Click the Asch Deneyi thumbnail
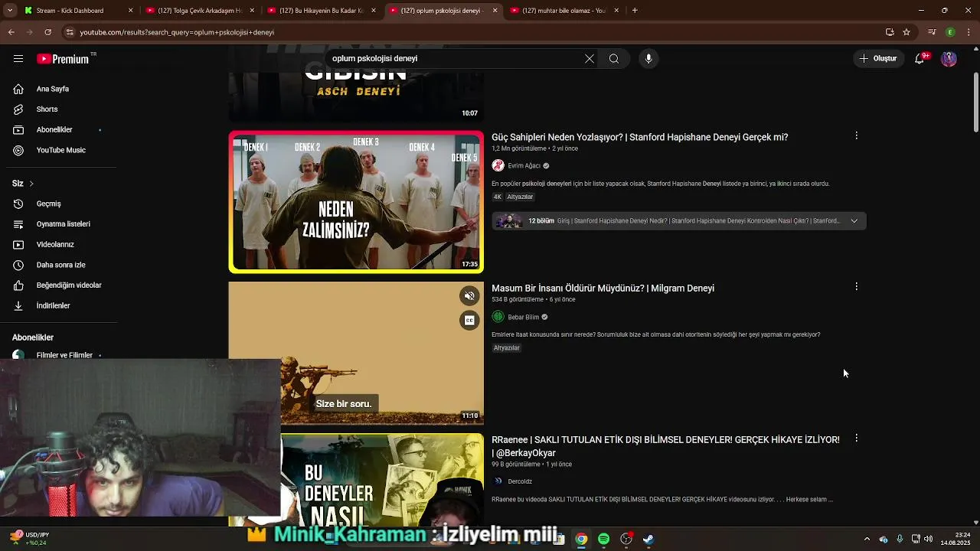The height and width of the screenshot is (551, 980). 356,96
